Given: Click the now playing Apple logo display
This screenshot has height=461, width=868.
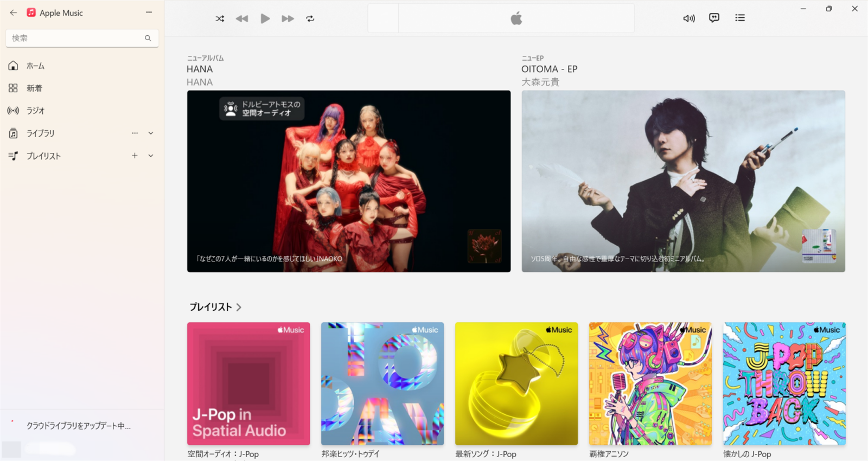Looking at the screenshot, I should 516,18.
